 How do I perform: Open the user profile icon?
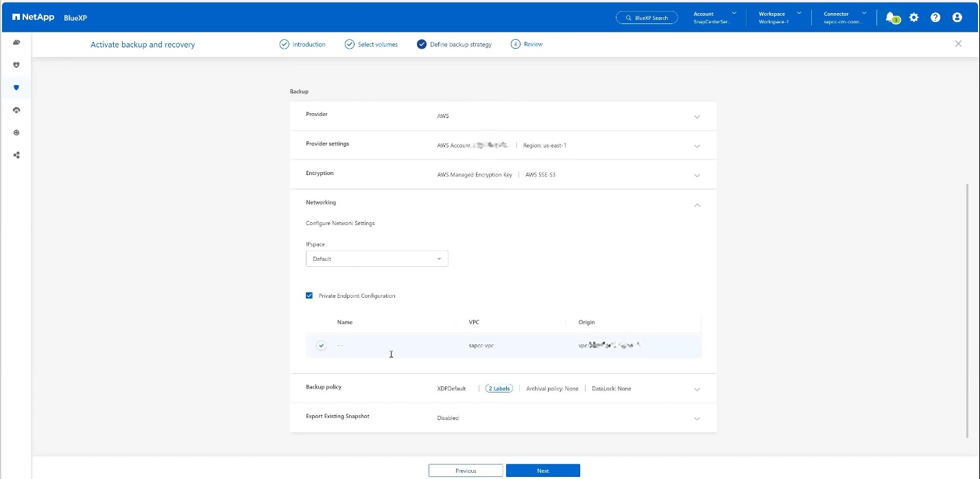[957, 17]
